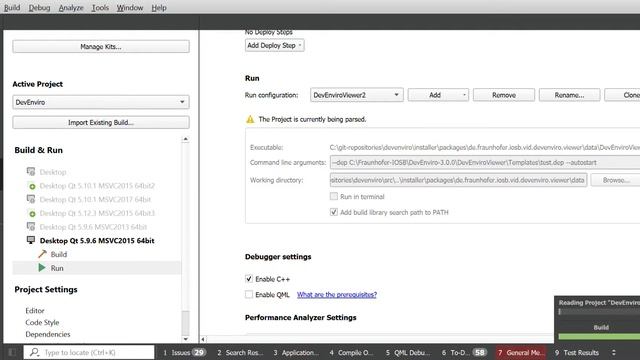This screenshot has height=360, width=640.
Task: Select Desktop Qt 5.9.6 MSVC2013 64bit kit
Action: [93, 227]
